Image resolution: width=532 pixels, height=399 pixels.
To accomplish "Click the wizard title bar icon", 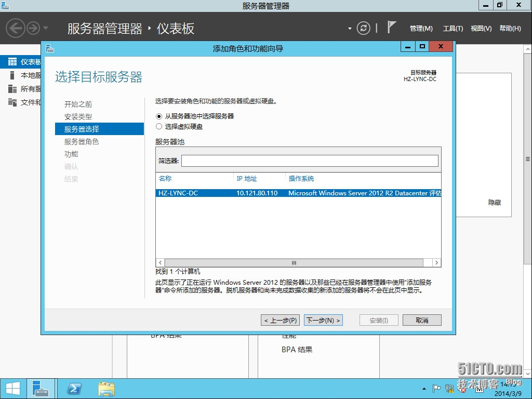I will click(50, 48).
